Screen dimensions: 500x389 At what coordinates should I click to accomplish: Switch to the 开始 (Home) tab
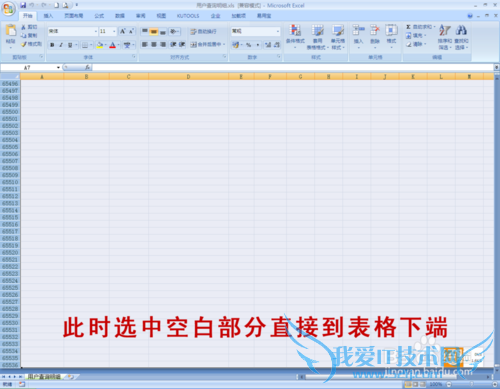pyautogui.click(x=28, y=16)
